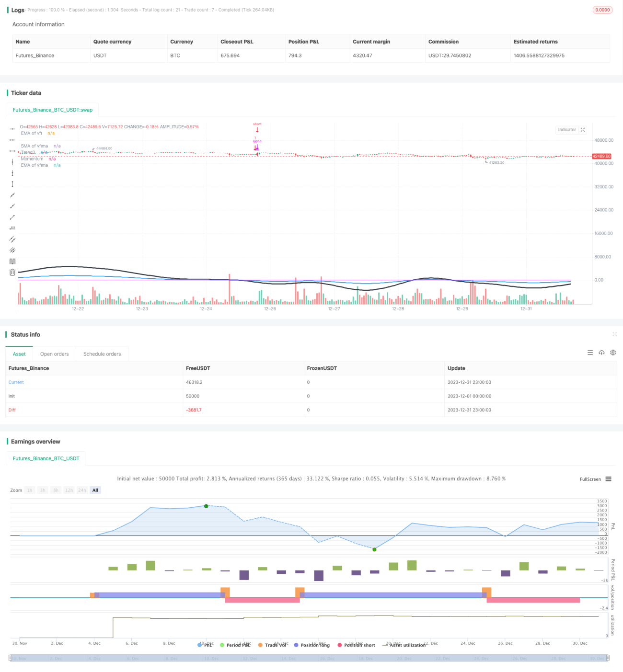Image resolution: width=623 pixels, height=672 pixels.
Task: Set the zoom range to 24h
Action: click(82, 490)
